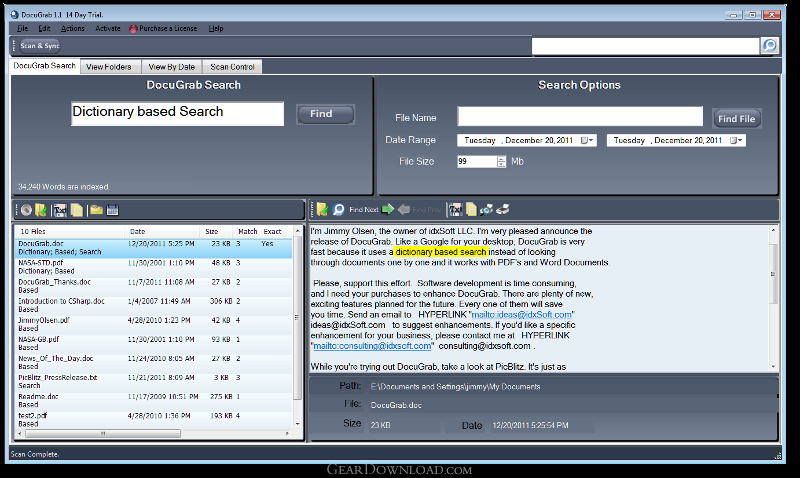Open the File menu
The width and height of the screenshot is (800, 478).
pos(22,29)
